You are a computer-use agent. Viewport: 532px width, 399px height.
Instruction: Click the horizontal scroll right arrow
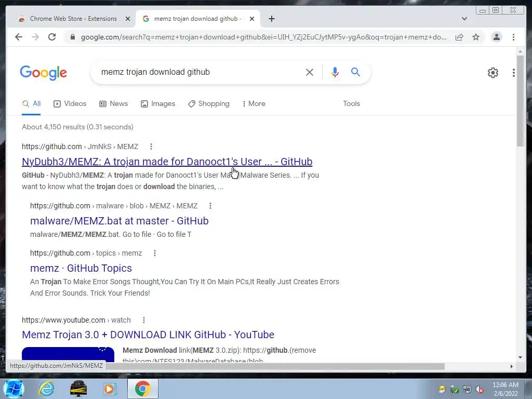point(512,366)
